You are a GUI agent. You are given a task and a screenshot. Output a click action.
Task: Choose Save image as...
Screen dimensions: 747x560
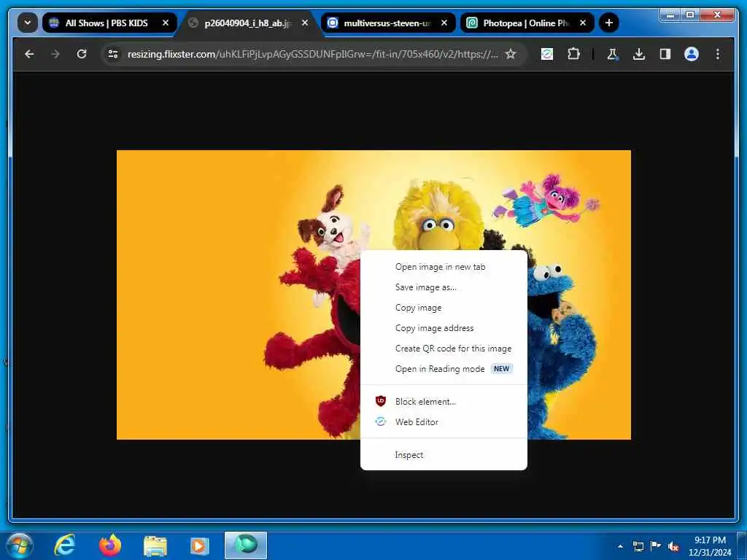(x=444, y=287)
